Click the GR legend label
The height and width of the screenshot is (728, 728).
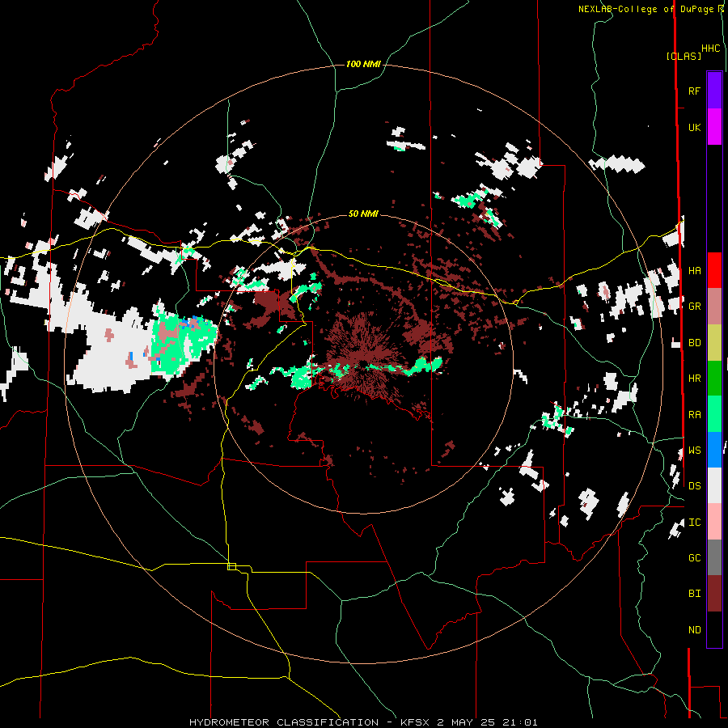[x=694, y=307]
